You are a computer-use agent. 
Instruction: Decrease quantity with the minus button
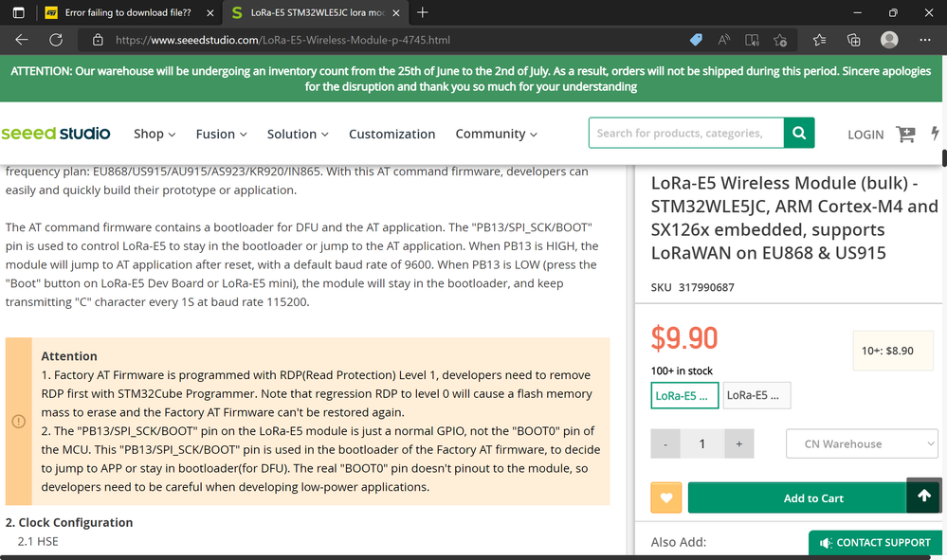665,444
